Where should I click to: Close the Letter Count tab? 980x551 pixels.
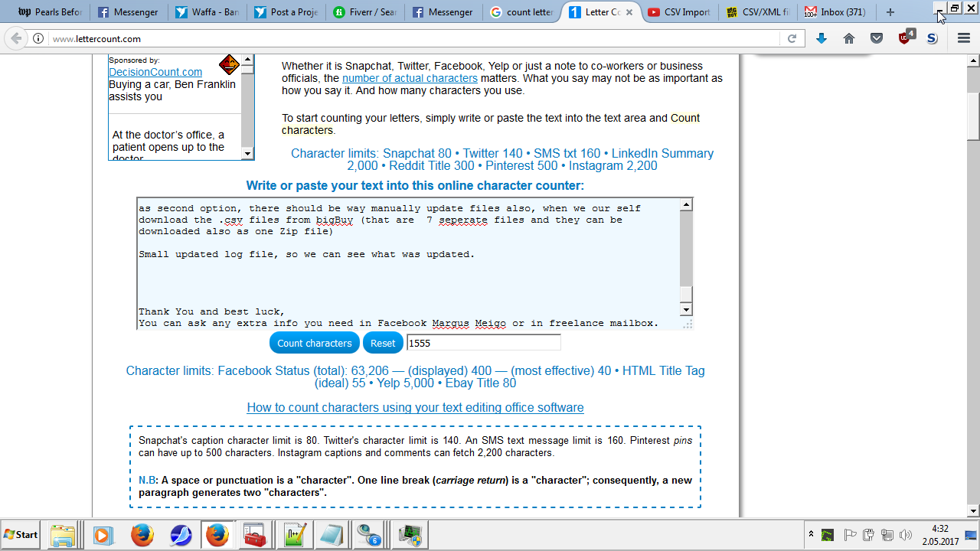[x=628, y=12]
